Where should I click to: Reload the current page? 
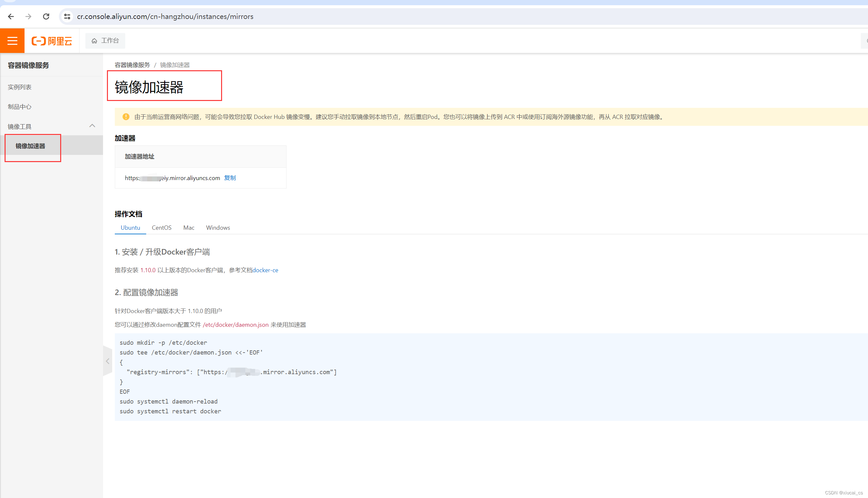click(x=46, y=16)
